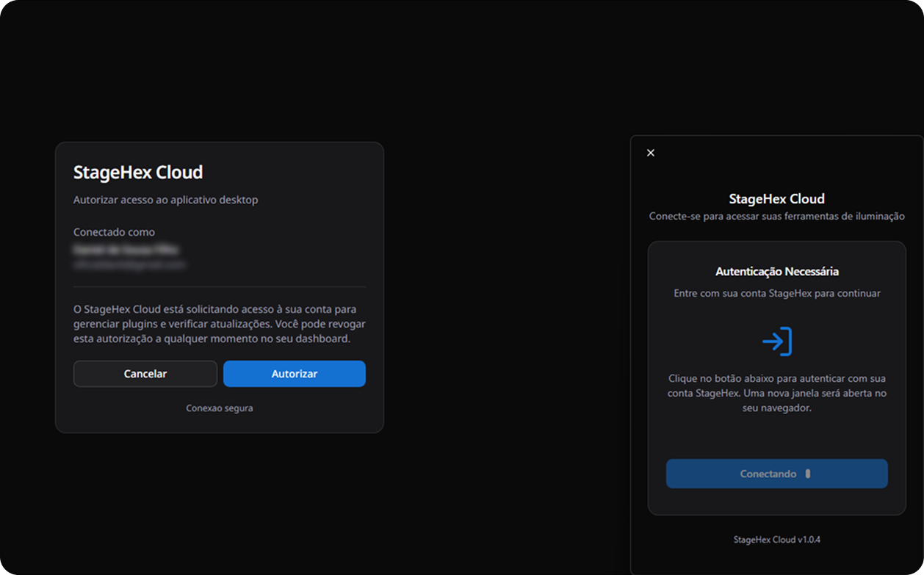Viewport: 924px width, 575px height.
Task: Click the Entre com sua conta StageHex text
Action: (776, 293)
